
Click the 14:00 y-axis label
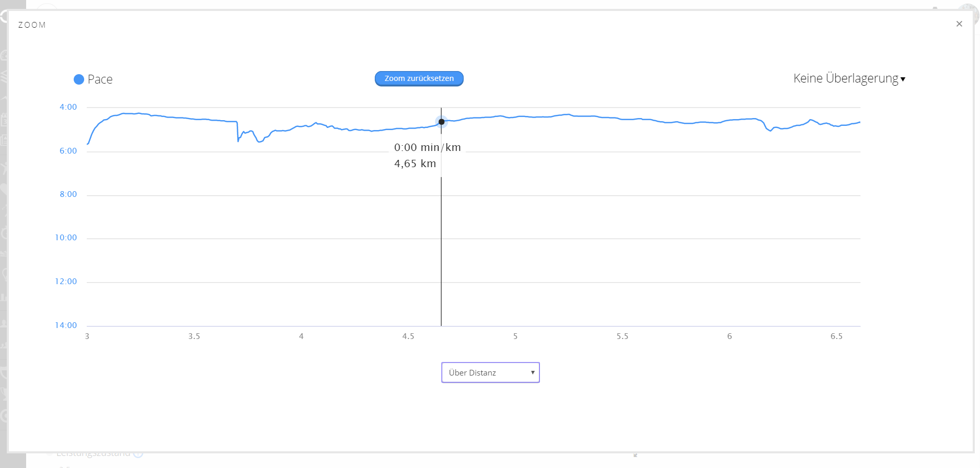click(66, 325)
